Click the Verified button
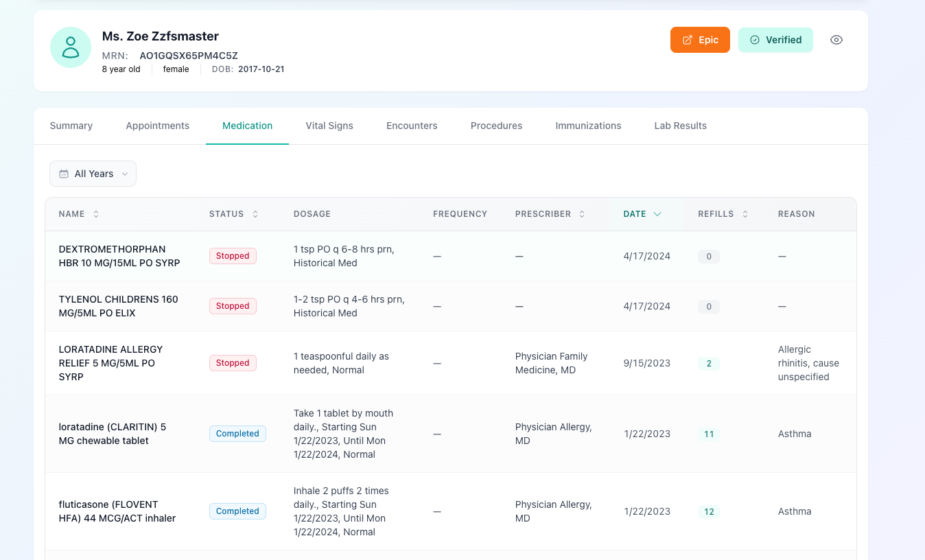 pos(775,40)
